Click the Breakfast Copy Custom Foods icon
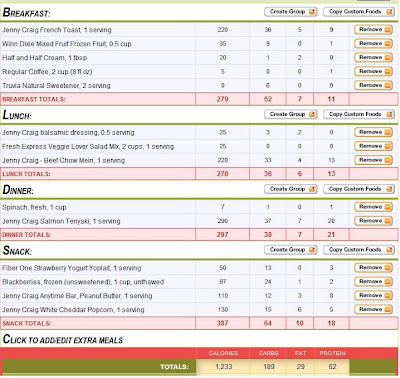This screenshot has height=378, width=400. [x=389, y=12]
